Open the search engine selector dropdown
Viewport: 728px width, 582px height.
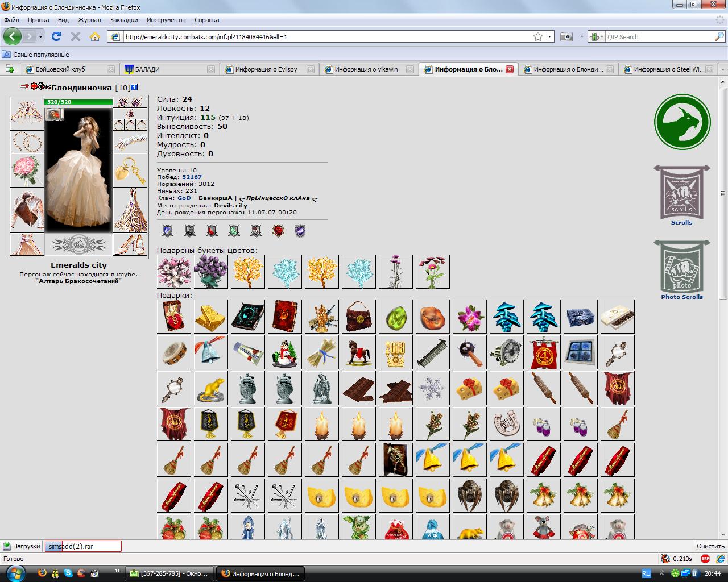(596, 36)
